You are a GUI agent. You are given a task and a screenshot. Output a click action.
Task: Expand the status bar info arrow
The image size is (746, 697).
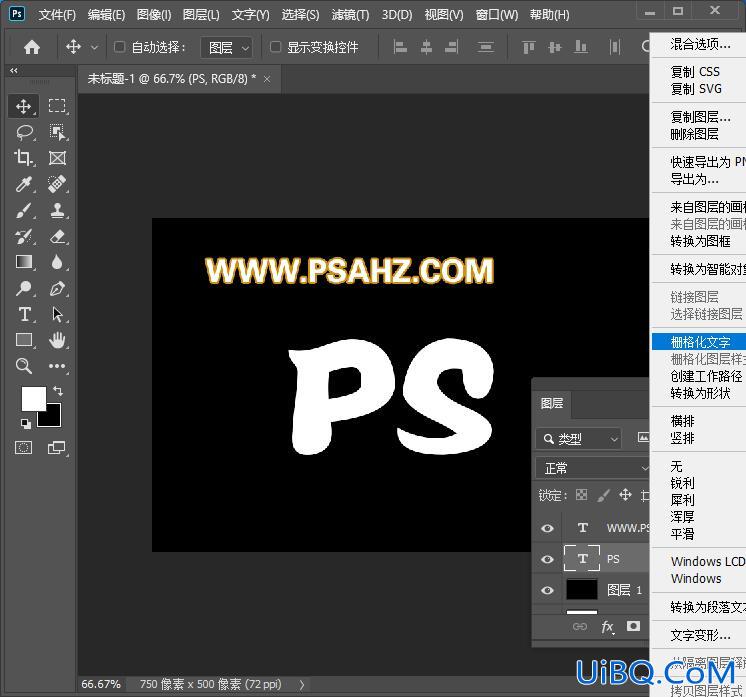(302, 684)
